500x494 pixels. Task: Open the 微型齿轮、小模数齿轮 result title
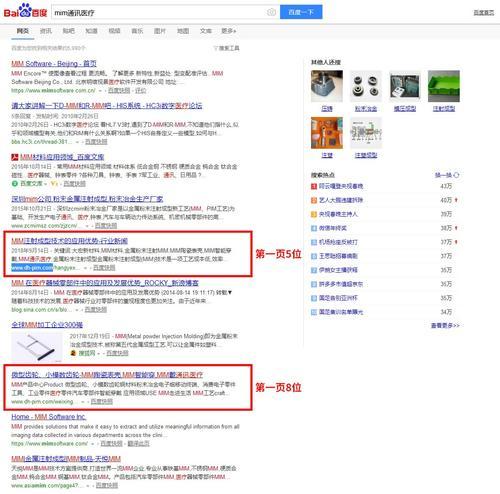107,375
